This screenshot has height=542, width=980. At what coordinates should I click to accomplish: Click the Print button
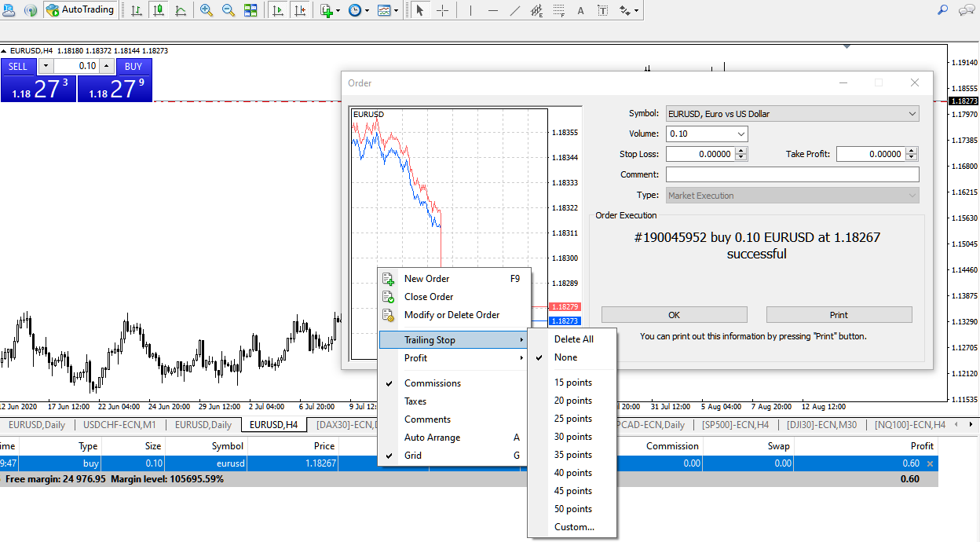click(x=839, y=315)
